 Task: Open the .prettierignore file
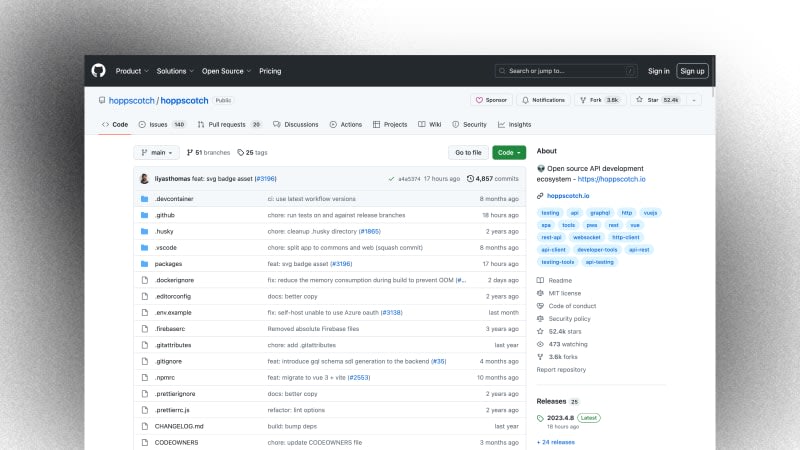175,394
